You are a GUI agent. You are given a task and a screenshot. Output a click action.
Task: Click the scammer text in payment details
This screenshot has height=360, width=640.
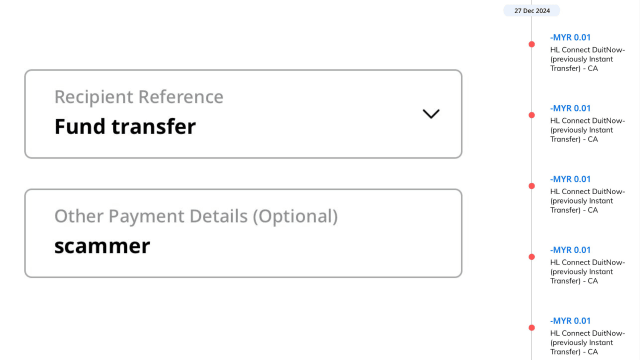(x=102, y=246)
